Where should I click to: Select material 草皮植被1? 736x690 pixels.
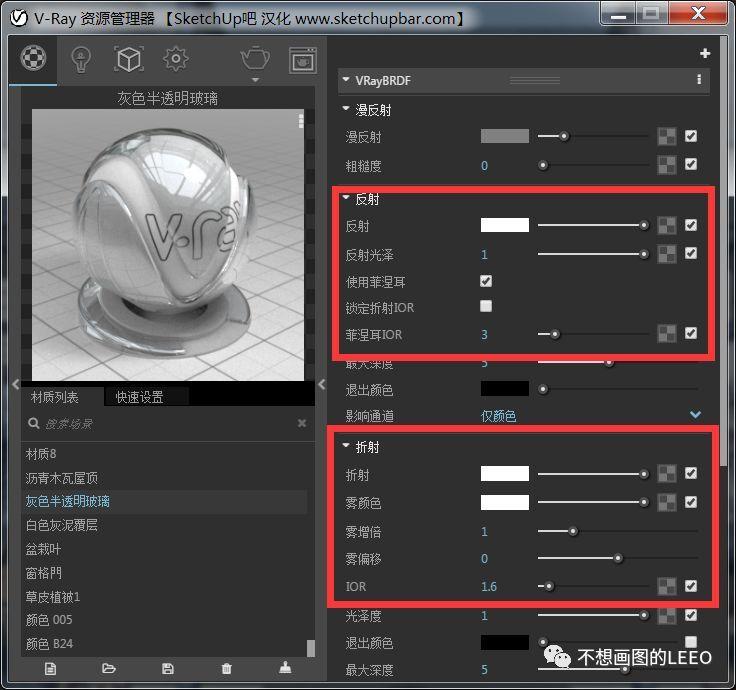click(x=164, y=597)
